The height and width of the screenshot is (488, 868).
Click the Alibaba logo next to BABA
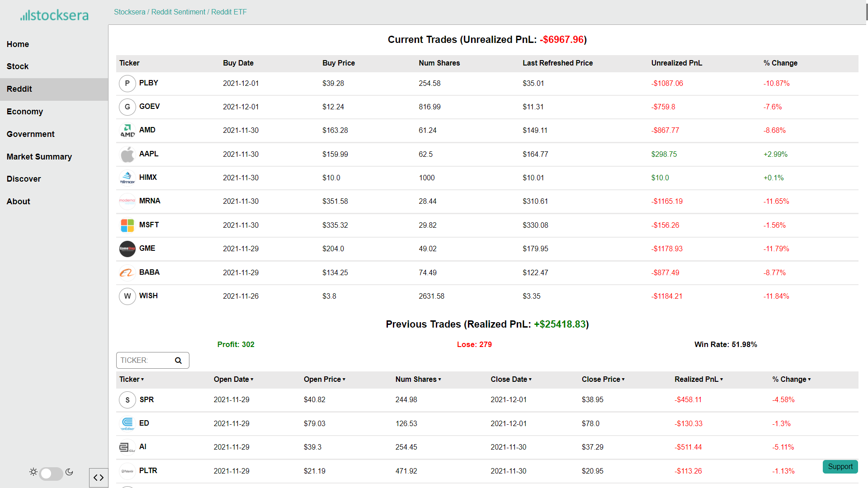coord(127,272)
